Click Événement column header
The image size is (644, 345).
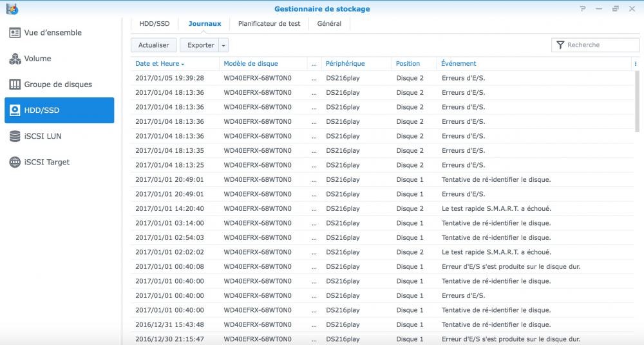[533, 64]
